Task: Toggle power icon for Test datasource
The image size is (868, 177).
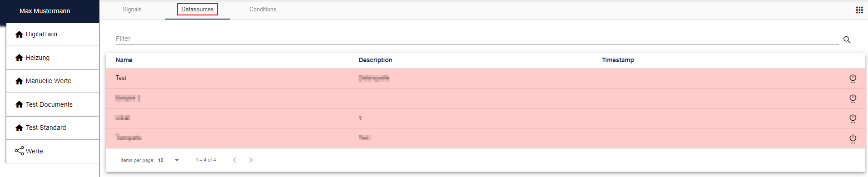Action: click(x=853, y=79)
